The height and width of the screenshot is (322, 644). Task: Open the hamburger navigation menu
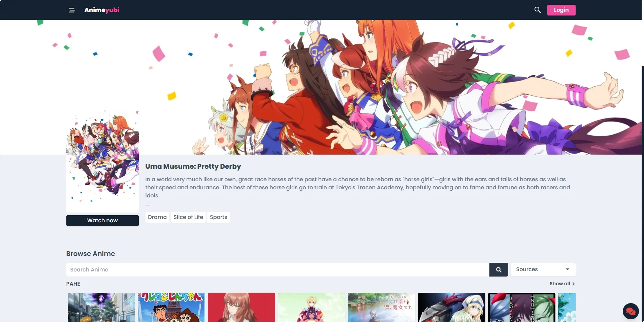(x=72, y=10)
